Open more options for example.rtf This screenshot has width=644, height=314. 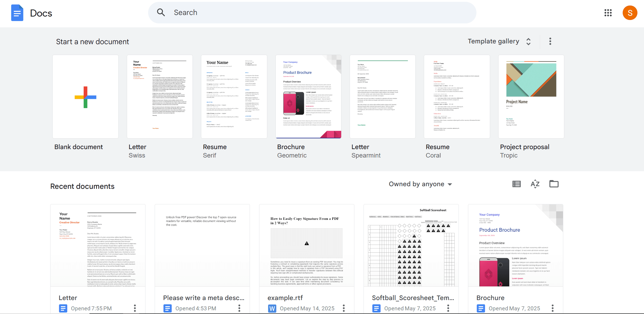pyautogui.click(x=344, y=308)
